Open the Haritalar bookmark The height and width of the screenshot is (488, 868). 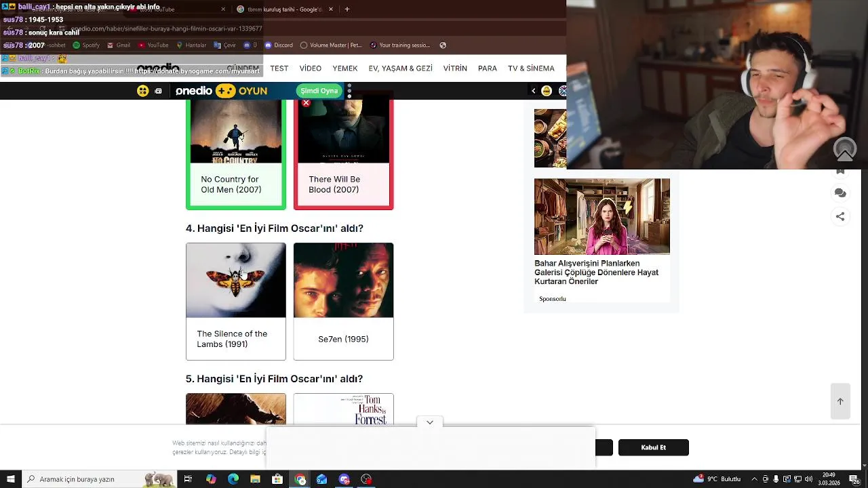tap(191, 45)
